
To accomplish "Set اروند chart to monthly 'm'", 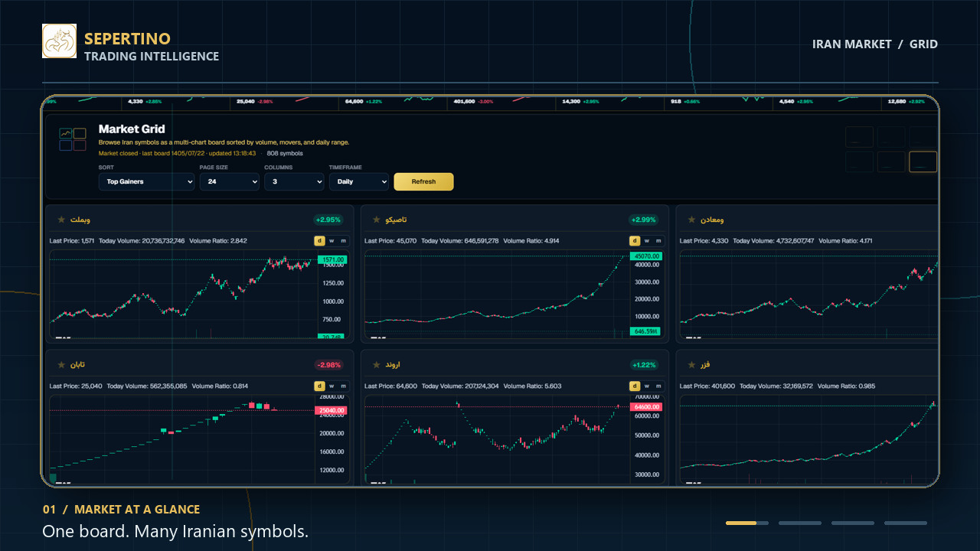I will [658, 386].
